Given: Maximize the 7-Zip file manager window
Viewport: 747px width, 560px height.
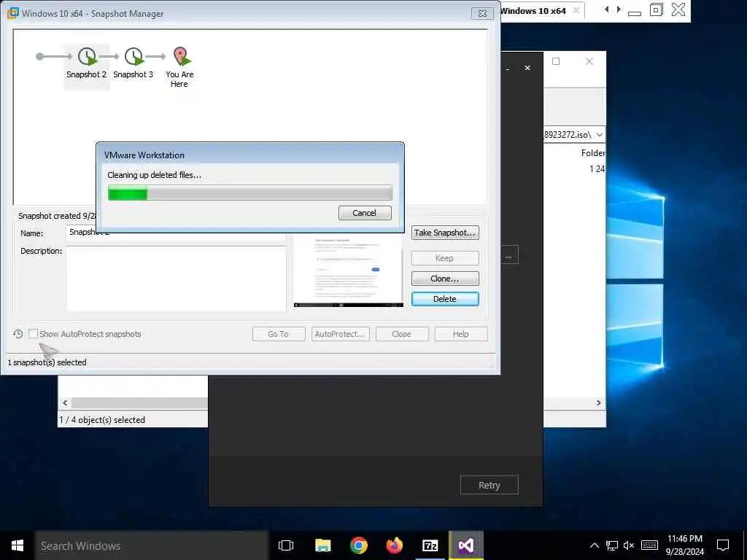Looking at the screenshot, I should tap(556, 61).
